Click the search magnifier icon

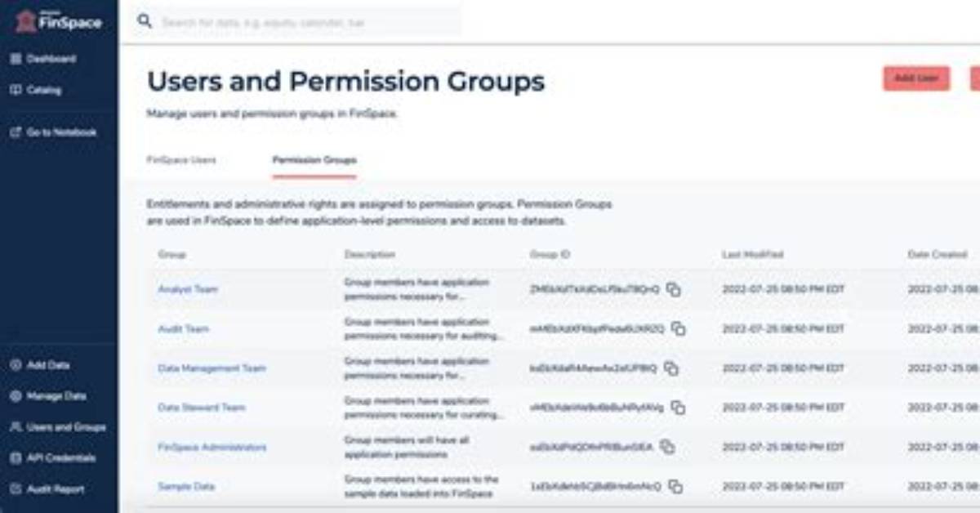145,21
